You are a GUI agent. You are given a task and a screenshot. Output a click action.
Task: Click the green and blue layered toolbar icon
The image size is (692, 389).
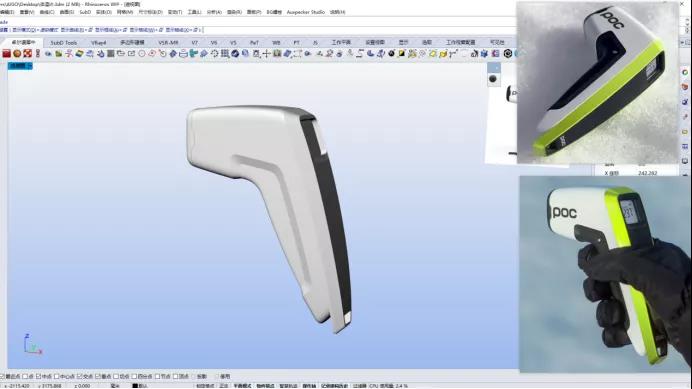click(x=79, y=53)
